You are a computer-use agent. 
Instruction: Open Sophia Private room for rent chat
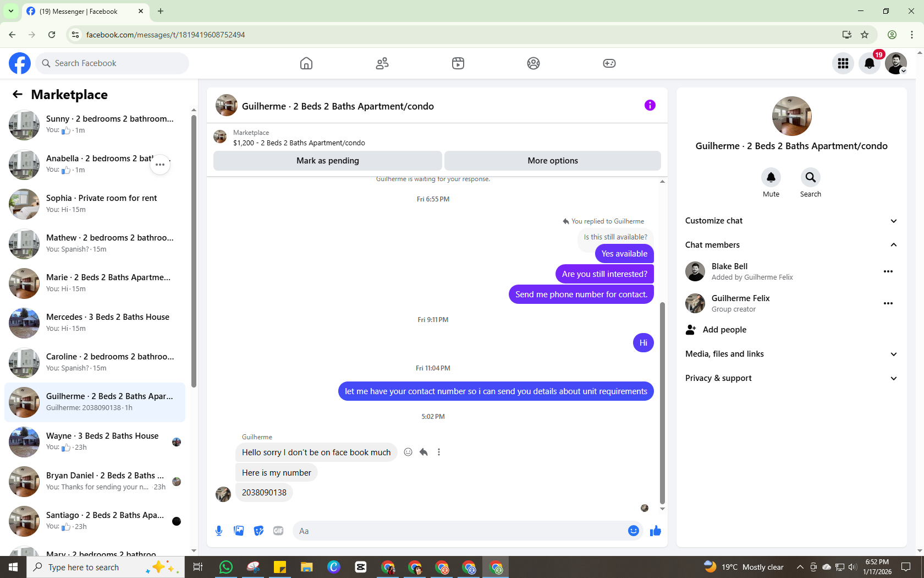pos(95,204)
